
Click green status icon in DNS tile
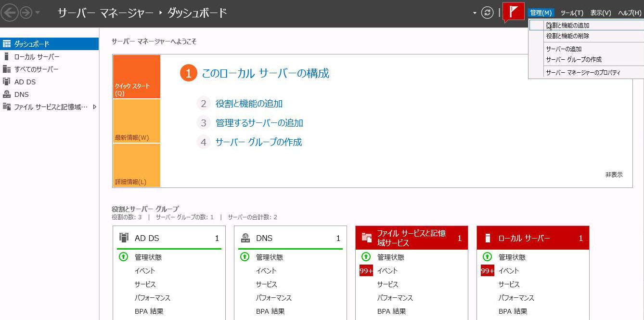pyautogui.click(x=245, y=257)
